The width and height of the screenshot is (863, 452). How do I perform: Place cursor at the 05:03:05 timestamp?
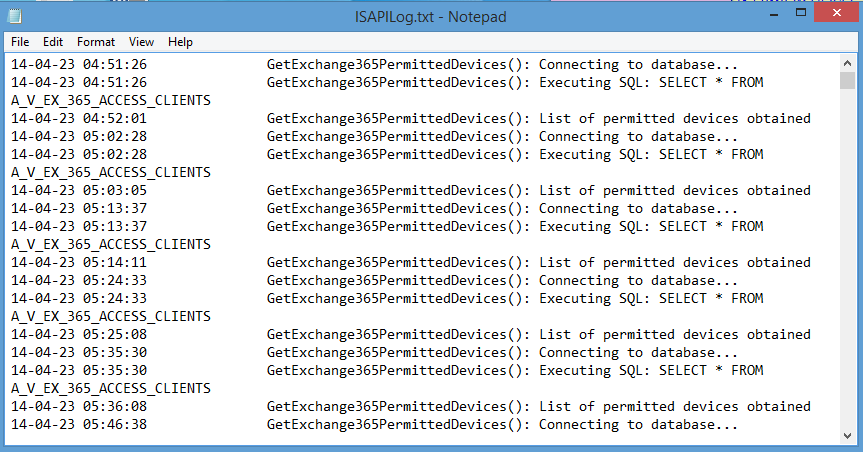[115, 190]
